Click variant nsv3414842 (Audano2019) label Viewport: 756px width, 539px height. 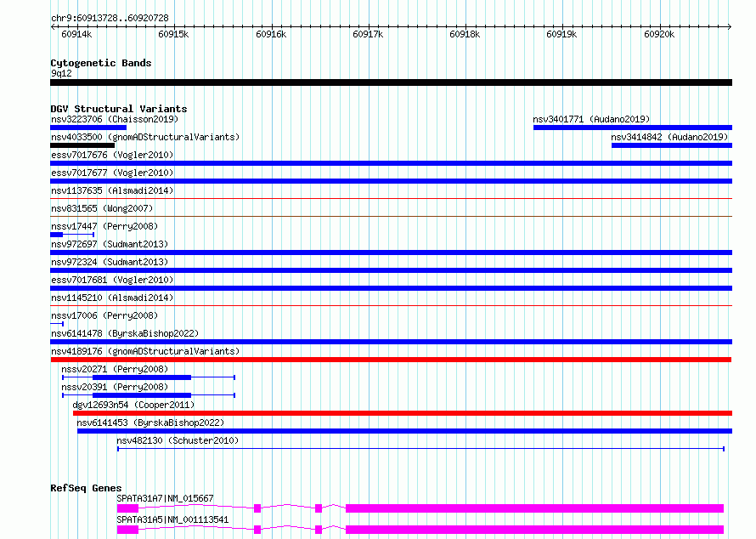(x=669, y=137)
